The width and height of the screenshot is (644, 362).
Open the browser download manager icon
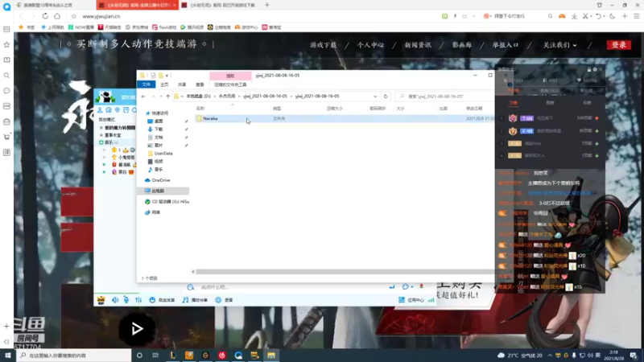[574, 16]
